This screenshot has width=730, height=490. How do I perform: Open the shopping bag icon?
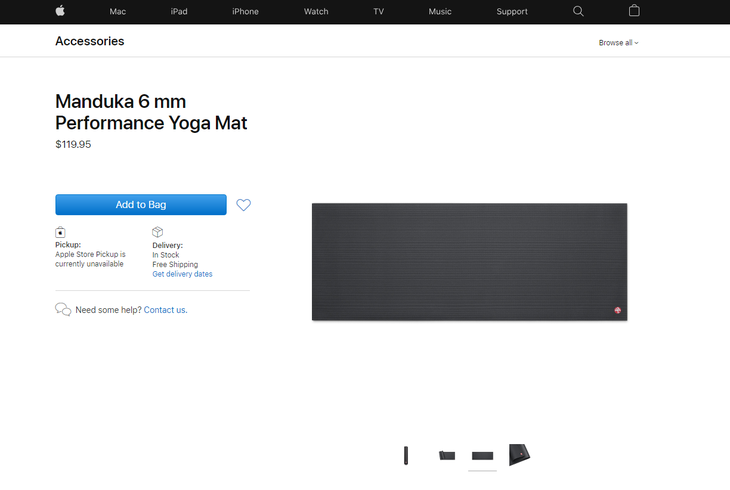634,11
